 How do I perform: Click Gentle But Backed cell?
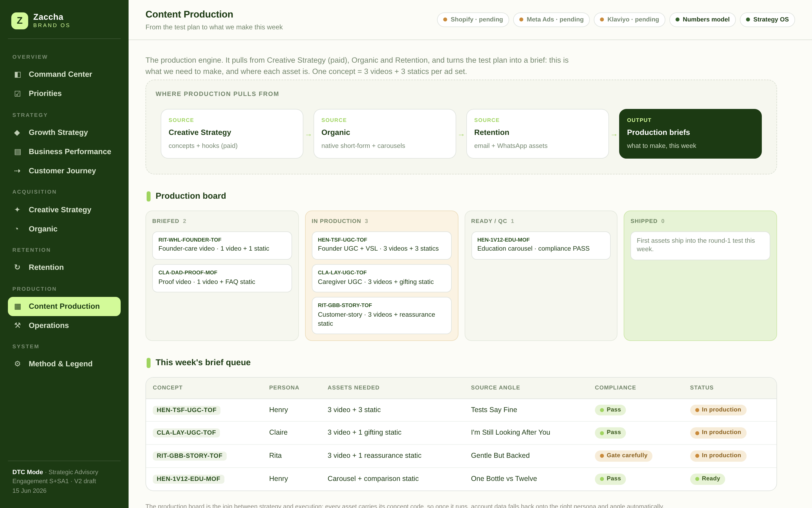point(500,456)
